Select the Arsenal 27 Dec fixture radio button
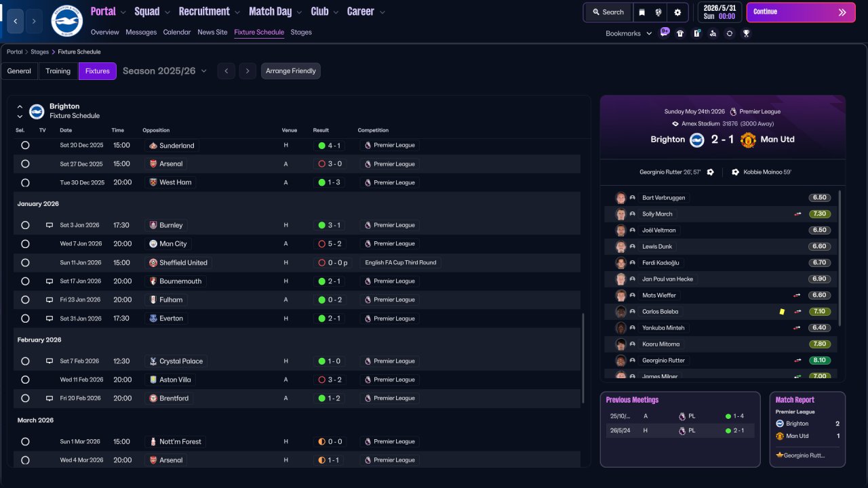868x488 pixels. (x=25, y=164)
